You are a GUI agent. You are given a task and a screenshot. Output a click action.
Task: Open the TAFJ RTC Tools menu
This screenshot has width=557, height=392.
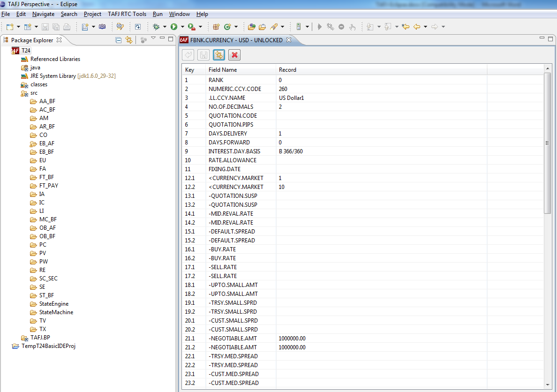127,14
